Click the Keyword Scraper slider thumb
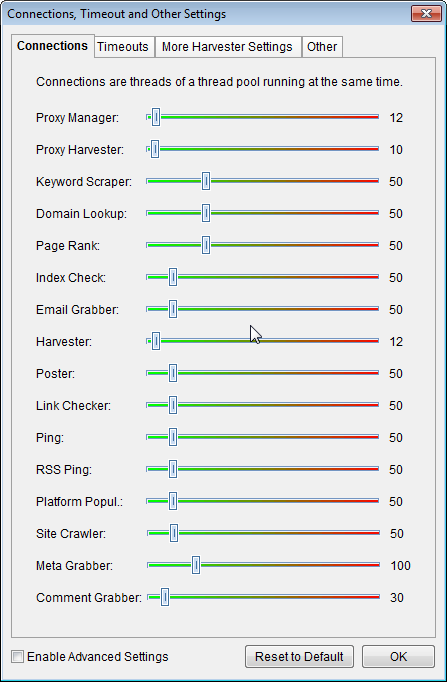Image resolution: width=447 pixels, height=682 pixels. [x=206, y=181]
